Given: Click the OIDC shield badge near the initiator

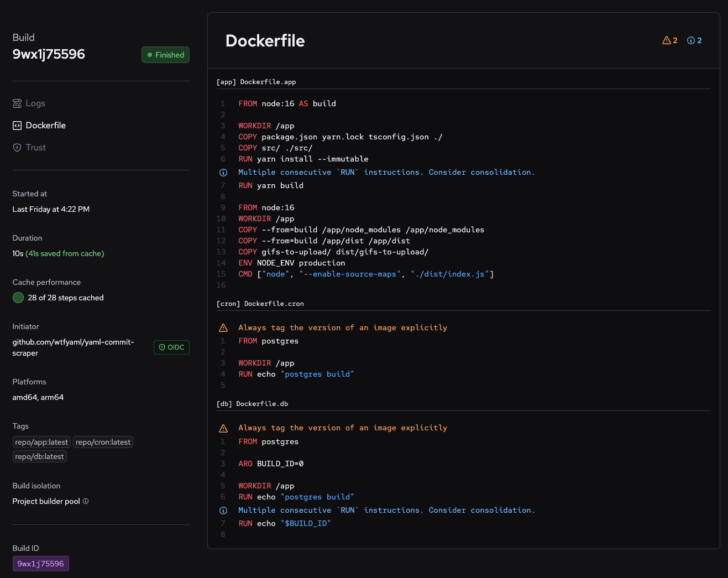Looking at the screenshot, I should click(x=171, y=347).
